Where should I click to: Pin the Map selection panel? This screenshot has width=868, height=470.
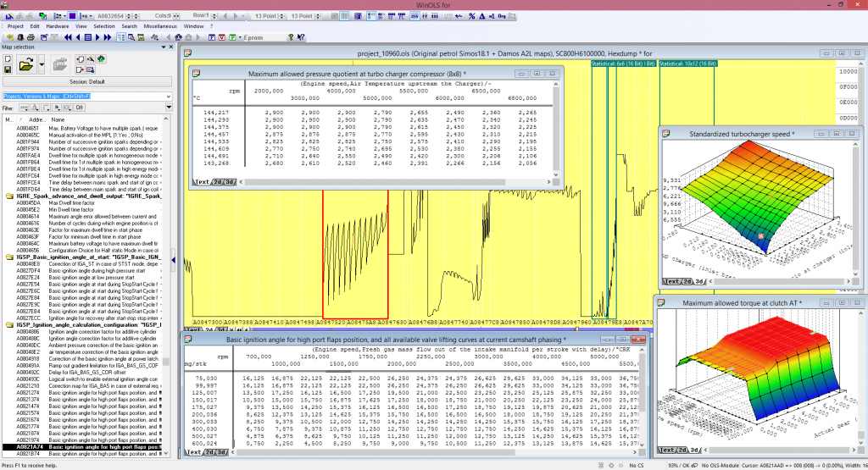[165, 47]
